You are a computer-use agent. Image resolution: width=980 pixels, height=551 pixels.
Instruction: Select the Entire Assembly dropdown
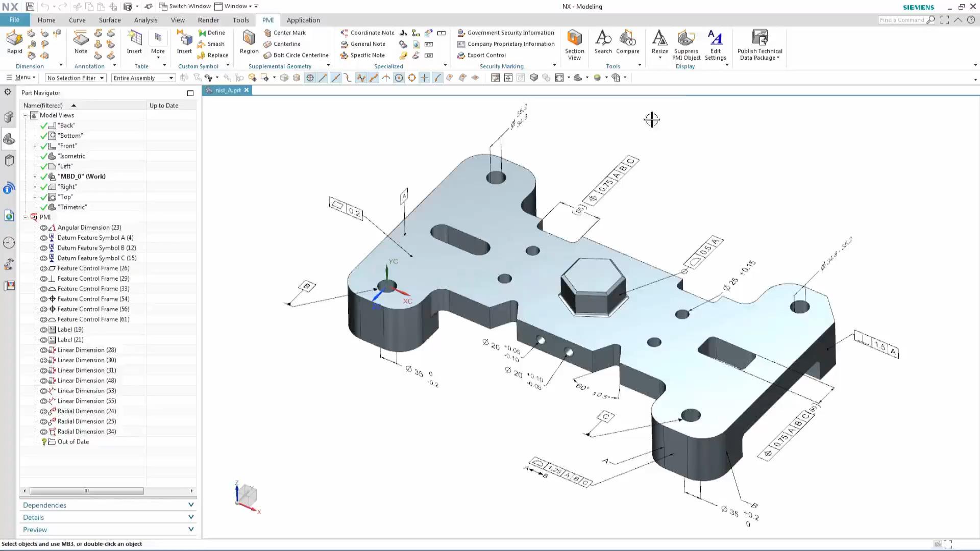(142, 78)
